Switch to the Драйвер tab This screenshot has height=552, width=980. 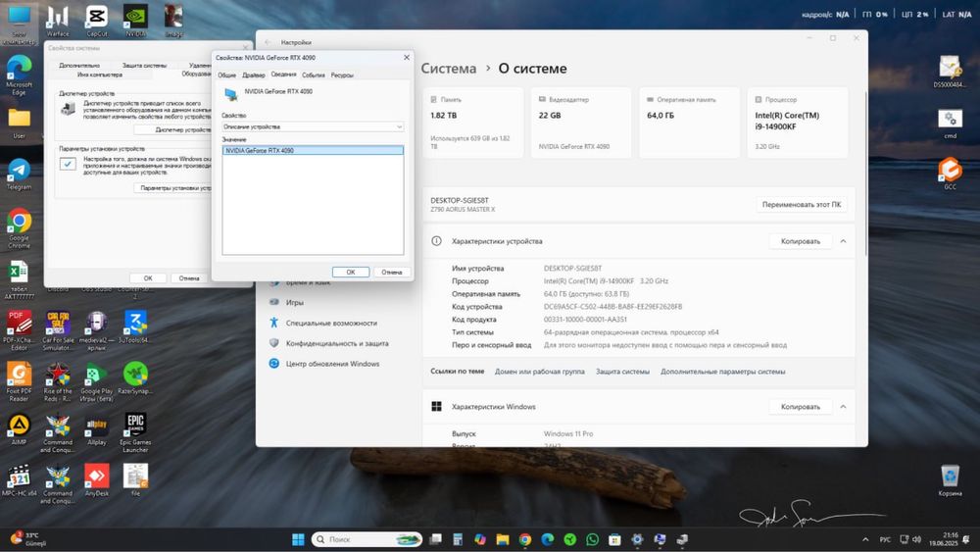(254, 75)
